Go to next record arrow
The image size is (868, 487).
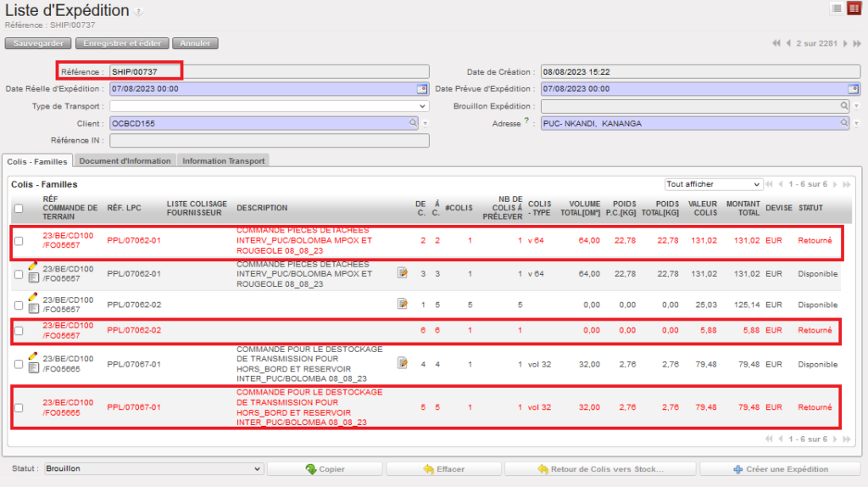[x=844, y=43]
